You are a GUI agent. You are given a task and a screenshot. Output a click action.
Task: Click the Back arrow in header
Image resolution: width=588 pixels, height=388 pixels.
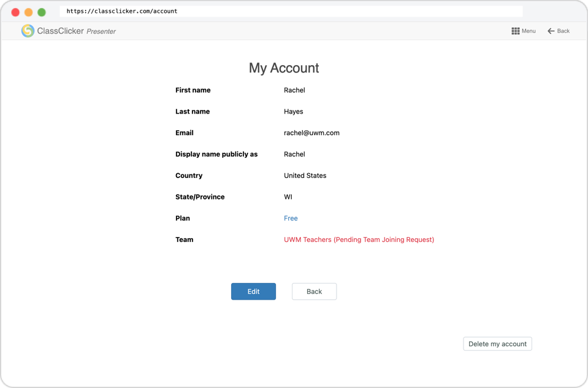(551, 31)
